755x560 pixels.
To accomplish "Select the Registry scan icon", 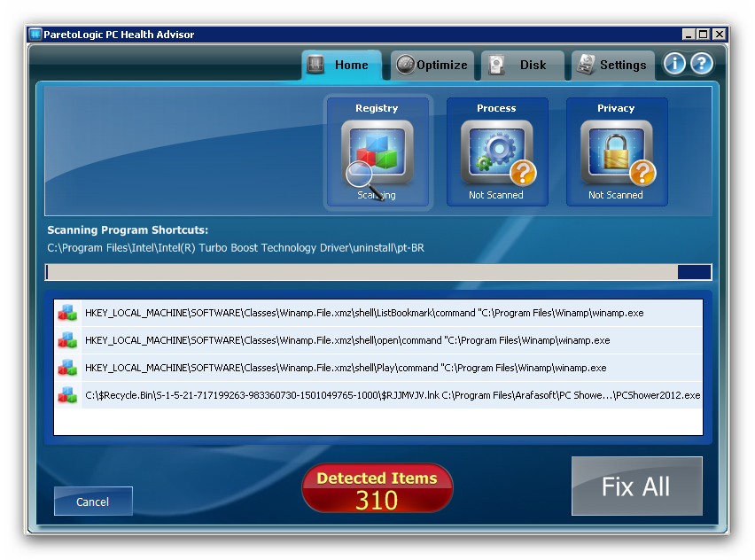I will 377,153.
